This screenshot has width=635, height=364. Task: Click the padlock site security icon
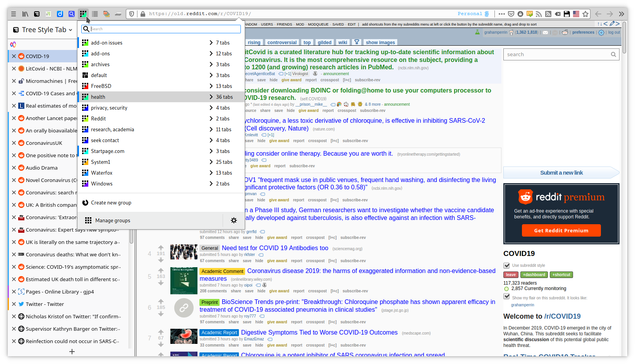(143, 14)
